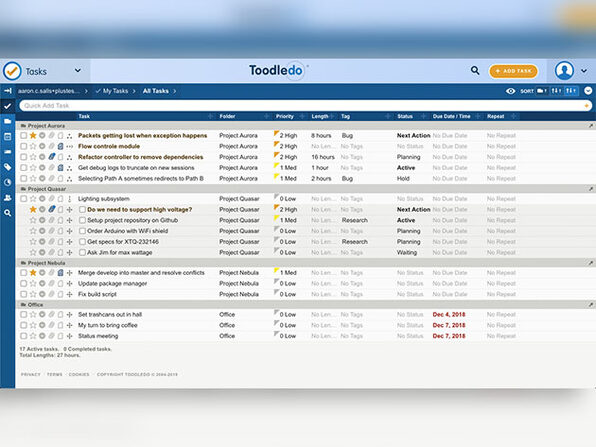Tick checkbox for Status meeting task
Image resolution: width=596 pixels, height=447 pixels.
coord(24,336)
